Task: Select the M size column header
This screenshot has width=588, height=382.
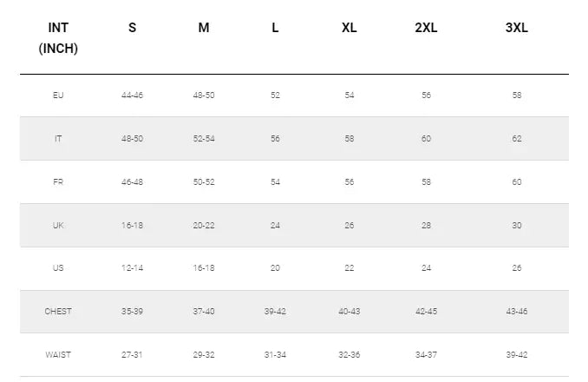Action: (204, 28)
